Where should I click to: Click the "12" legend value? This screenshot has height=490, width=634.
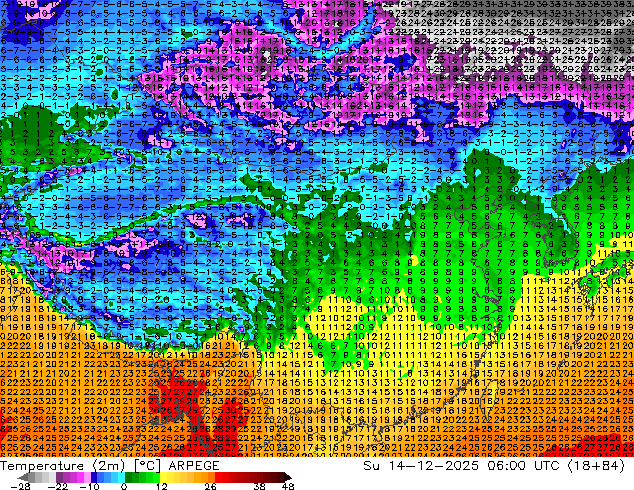162,486
